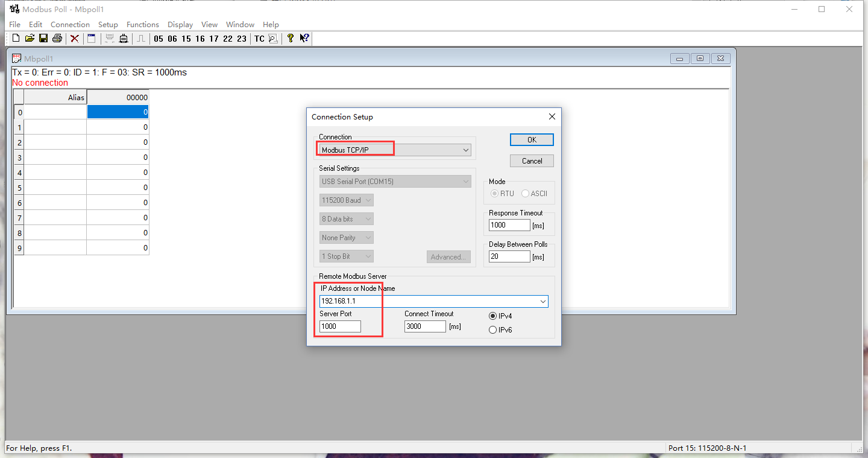Click the context help arrow icon
The image size is (868, 458).
(304, 39)
